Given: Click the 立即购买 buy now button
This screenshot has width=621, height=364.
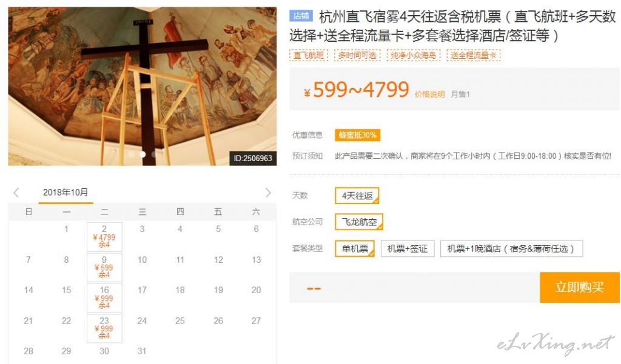Looking at the screenshot, I should (x=580, y=287).
